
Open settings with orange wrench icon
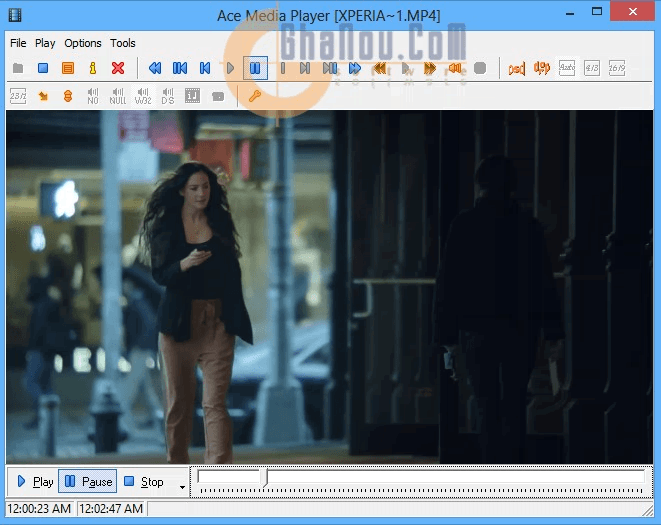[255, 97]
